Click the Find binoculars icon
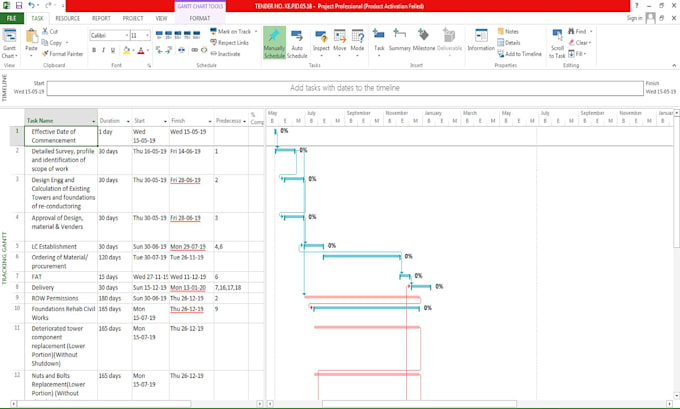Image resolution: width=680 pixels, height=409 pixels. click(571, 31)
